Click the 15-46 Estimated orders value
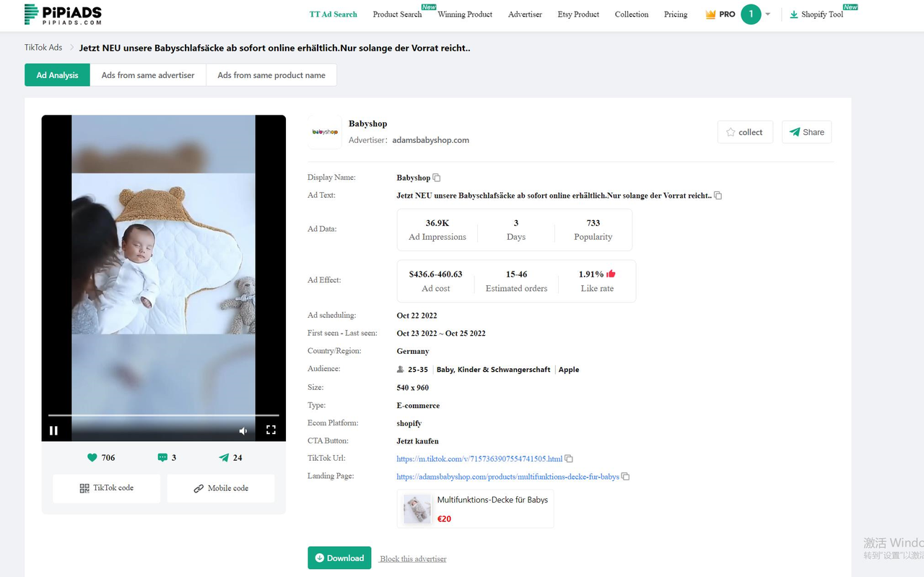This screenshot has width=924, height=577. tap(517, 274)
